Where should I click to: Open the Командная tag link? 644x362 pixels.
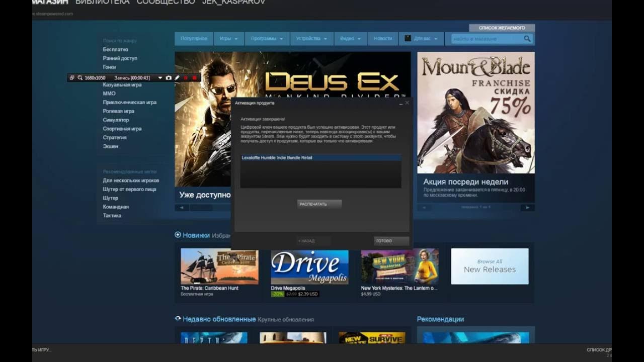(x=116, y=207)
